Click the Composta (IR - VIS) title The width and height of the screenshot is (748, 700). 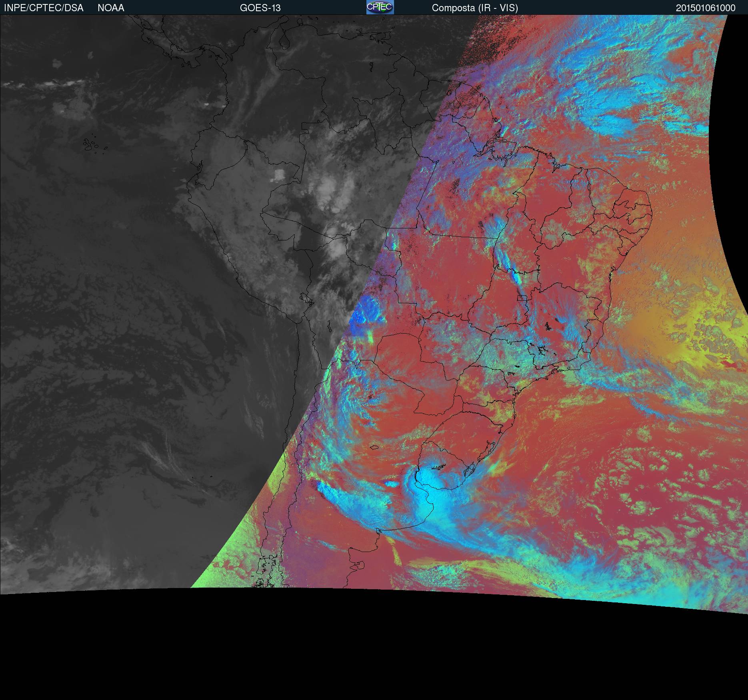point(475,8)
